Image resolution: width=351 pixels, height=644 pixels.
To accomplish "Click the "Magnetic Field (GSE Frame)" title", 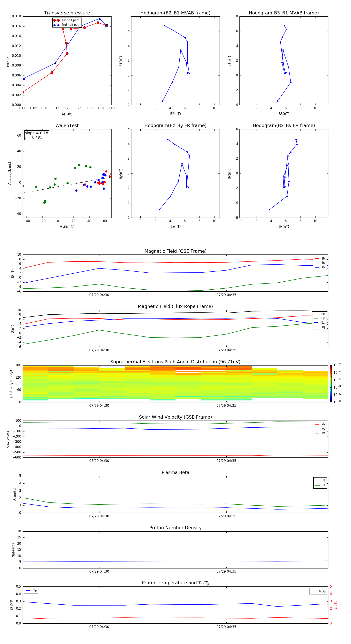I will click(x=175, y=251).
